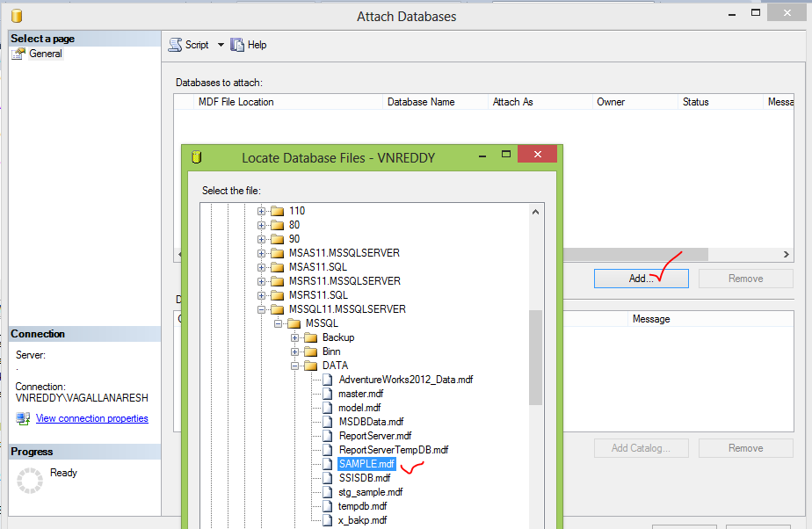Select x_bakp.mdf file
The width and height of the screenshot is (812, 529).
click(362, 520)
